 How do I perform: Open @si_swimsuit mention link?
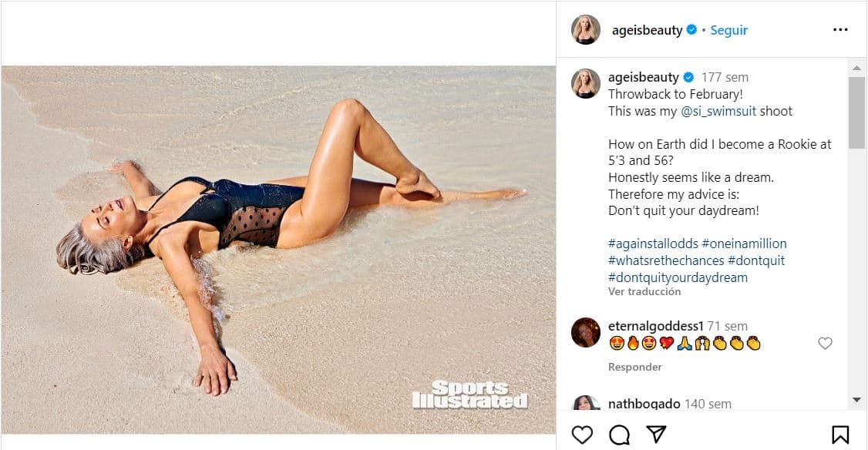[x=718, y=111]
